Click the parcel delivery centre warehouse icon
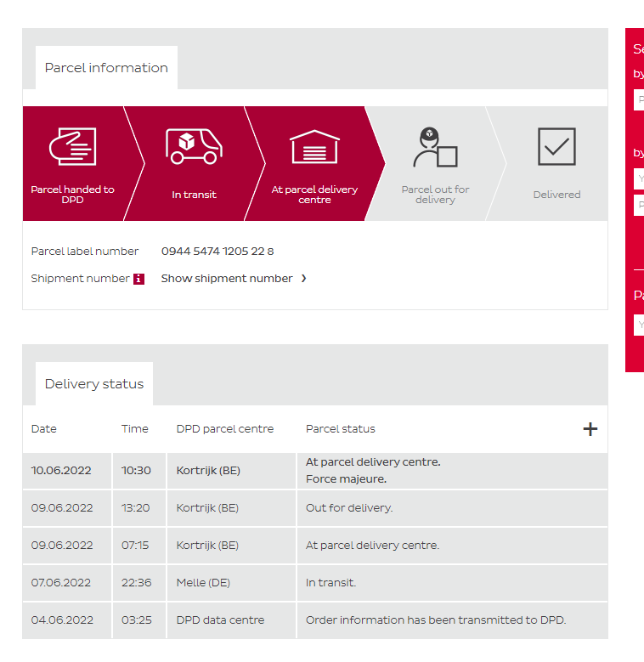The height and width of the screenshot is (662, 644). (x=314, y=146)
